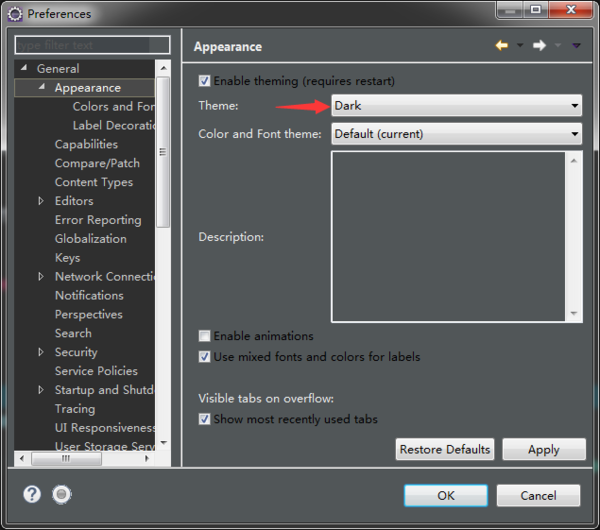Image resolution: width=600 pixels, height=530 pixels.
Task: Open the Help question mark icon
Action: 32,494
